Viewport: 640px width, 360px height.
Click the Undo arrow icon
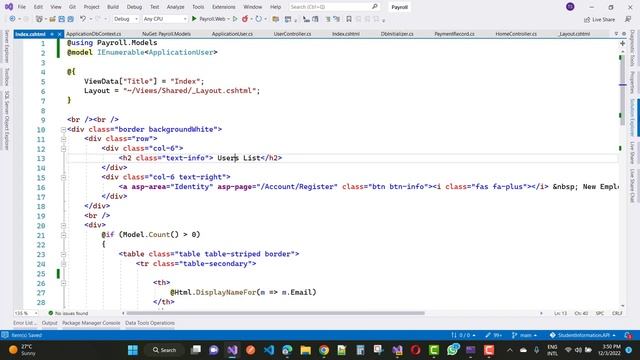point(83,19)
